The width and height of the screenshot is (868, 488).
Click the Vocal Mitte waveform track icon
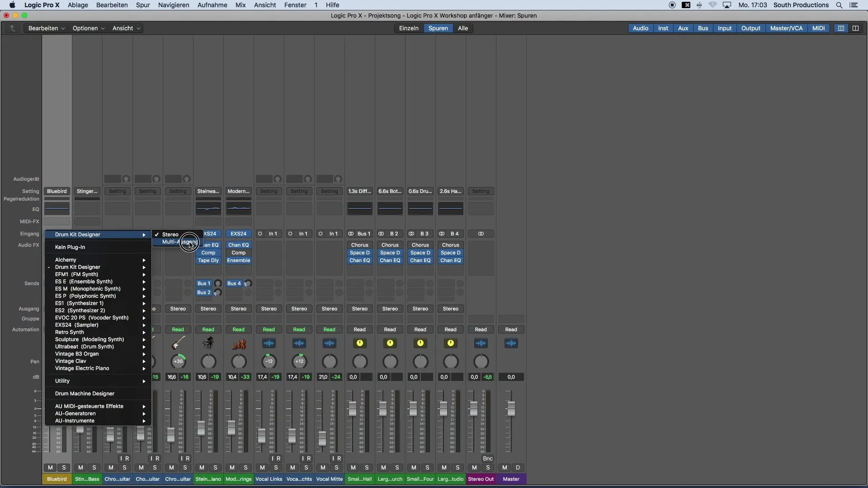pos(330,343)
